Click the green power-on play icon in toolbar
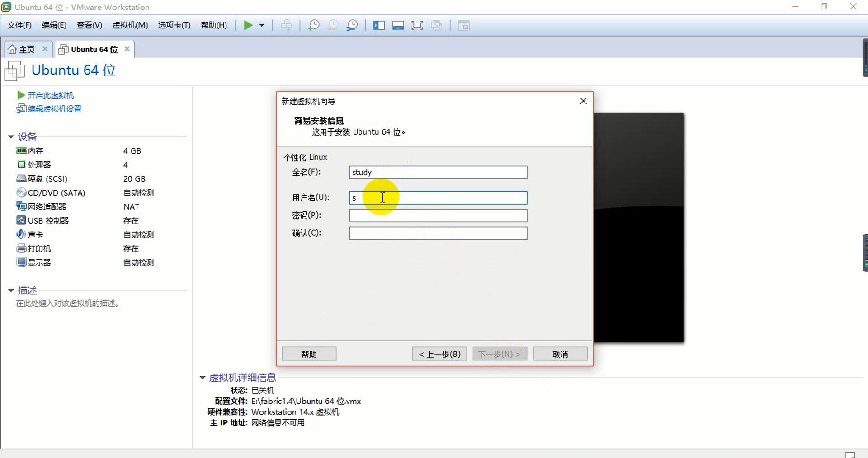 coord(248,25)
